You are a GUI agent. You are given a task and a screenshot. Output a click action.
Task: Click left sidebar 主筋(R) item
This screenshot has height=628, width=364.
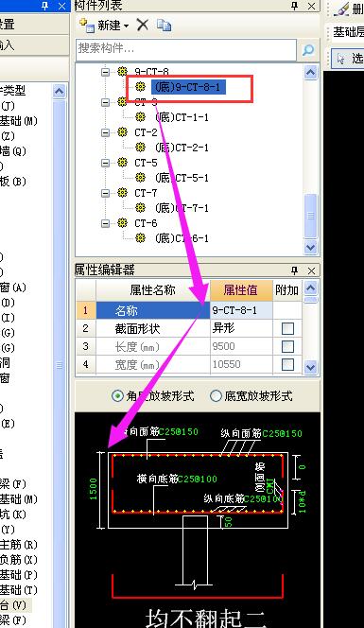[18, 545]
